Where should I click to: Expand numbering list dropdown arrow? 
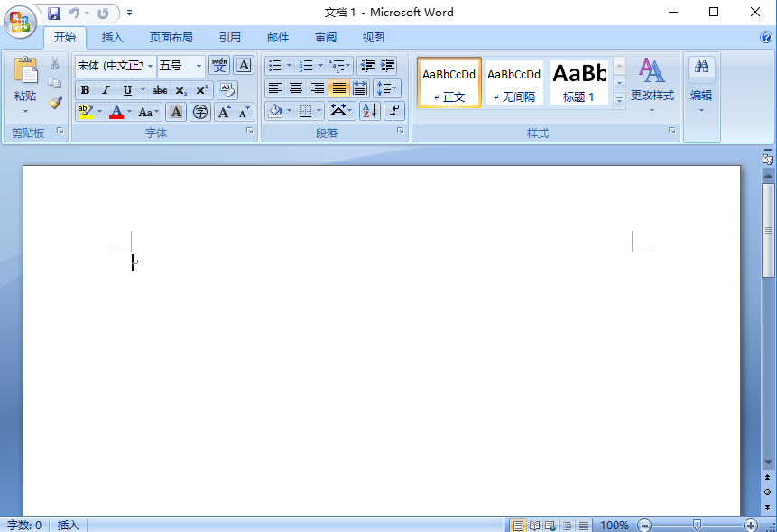pos(320,66)
